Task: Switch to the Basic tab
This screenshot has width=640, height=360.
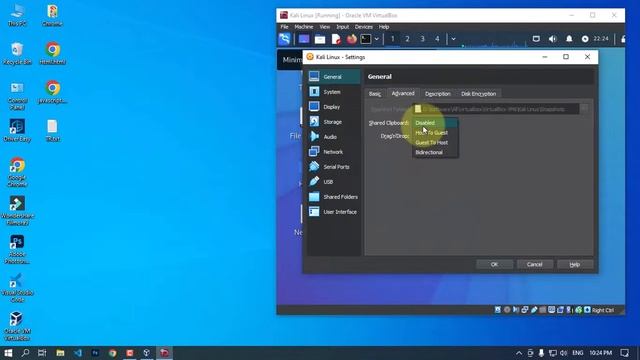Action: [375, 94]
